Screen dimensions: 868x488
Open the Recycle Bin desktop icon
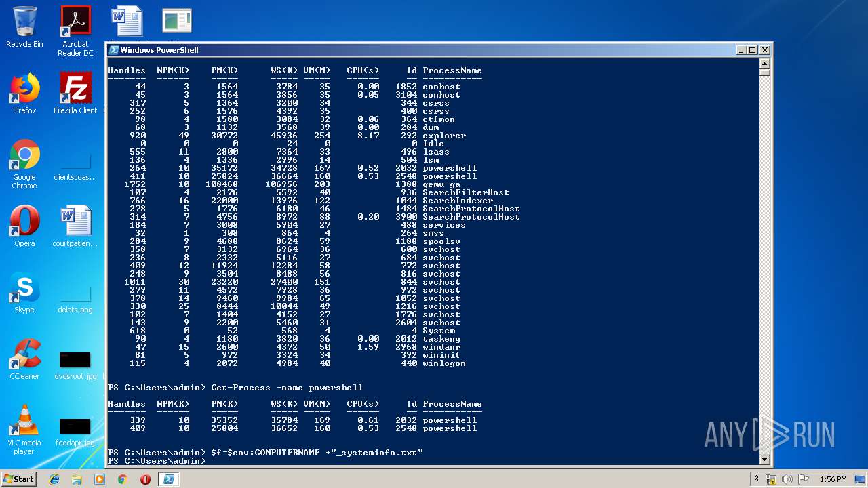24,27
